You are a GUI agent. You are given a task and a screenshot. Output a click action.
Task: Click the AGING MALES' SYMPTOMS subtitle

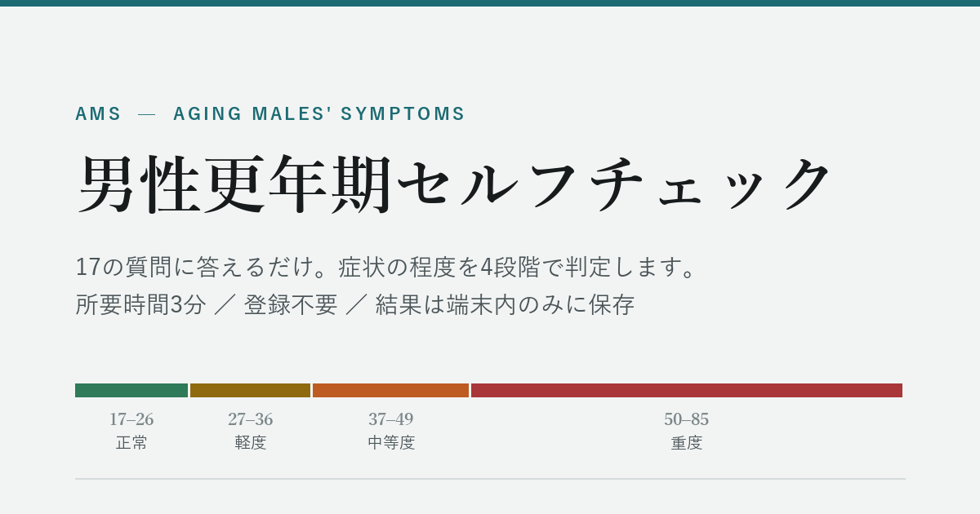coord(319,113)
